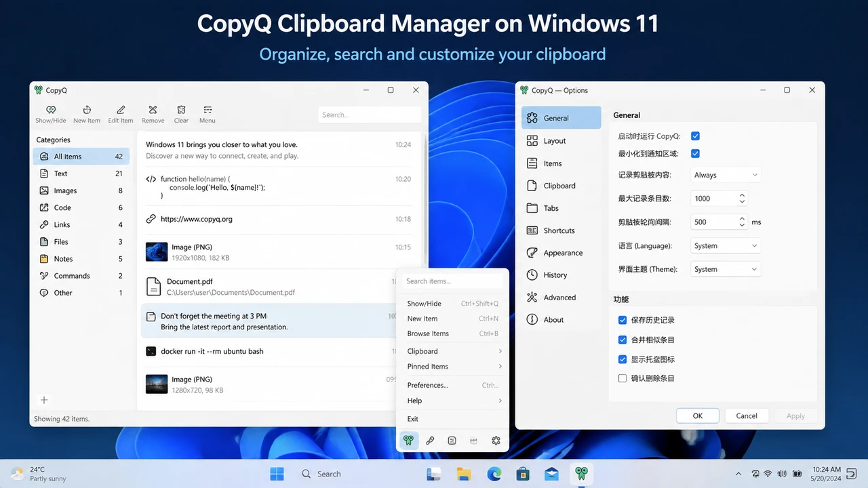Select the 1280x720 Image (PNG) thumbnail
Viewport: 868px width, 488px height.
point(157,384)
